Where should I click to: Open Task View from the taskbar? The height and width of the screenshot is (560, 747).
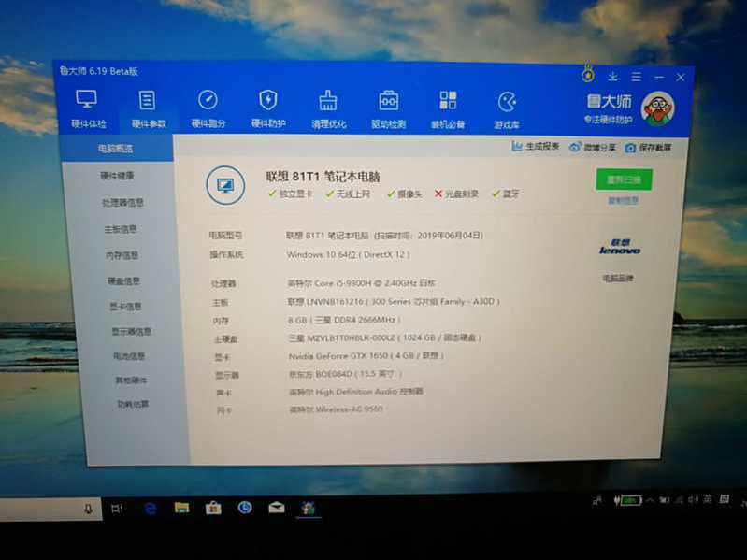click(117, 509)
